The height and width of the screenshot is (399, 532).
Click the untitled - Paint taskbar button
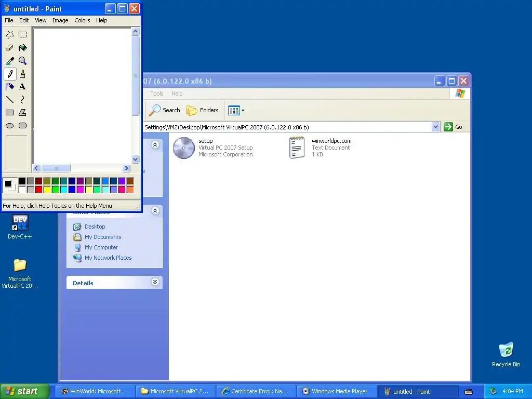[417, 392]
